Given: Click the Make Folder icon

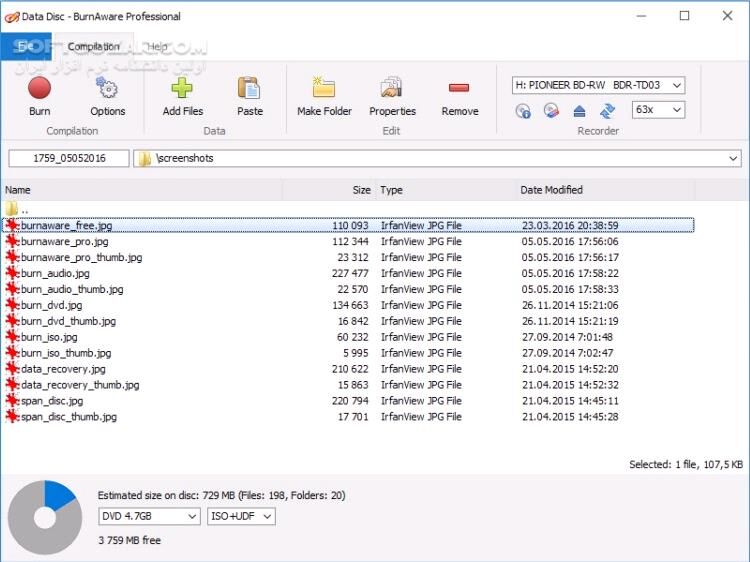Looking at the screenshot, I should tap(323, 88).
